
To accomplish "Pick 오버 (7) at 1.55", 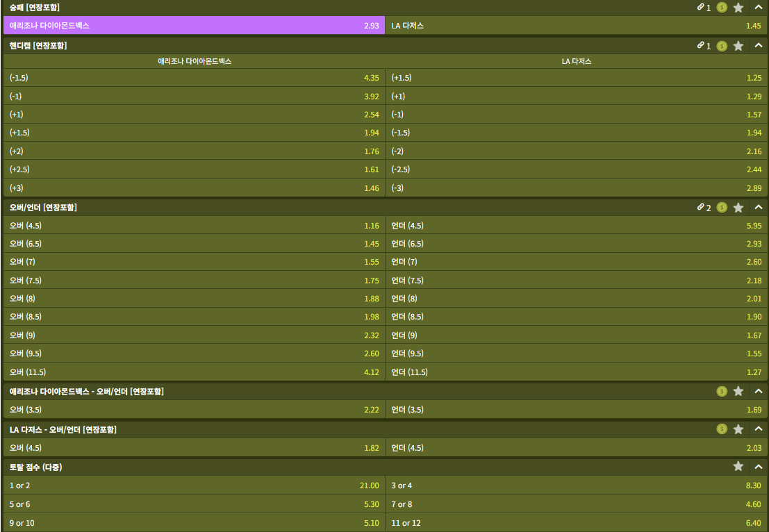I will click(x=195, y=262).
